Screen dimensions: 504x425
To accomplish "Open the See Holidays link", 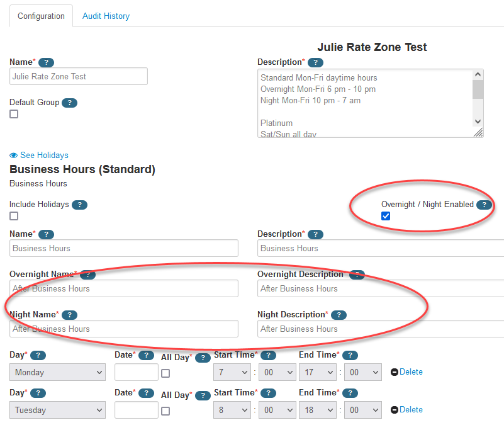I will coord(43,155).
